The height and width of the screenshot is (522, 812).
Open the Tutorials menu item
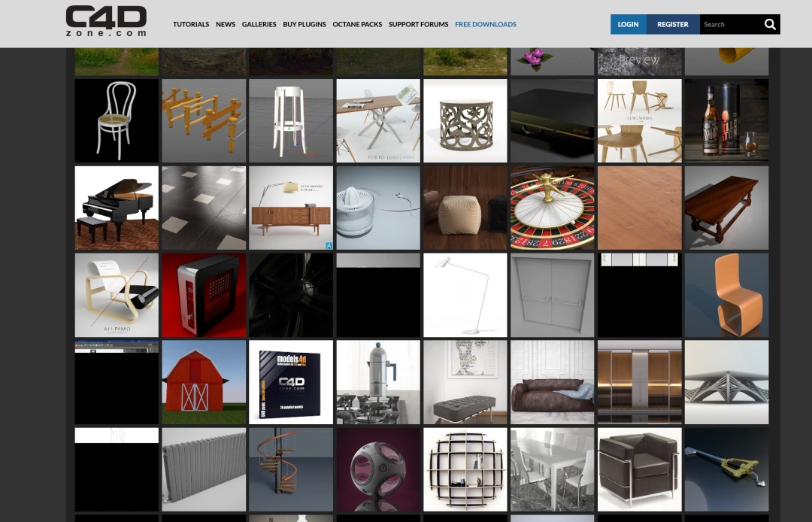pyautogui.click(x=191, y=24)
